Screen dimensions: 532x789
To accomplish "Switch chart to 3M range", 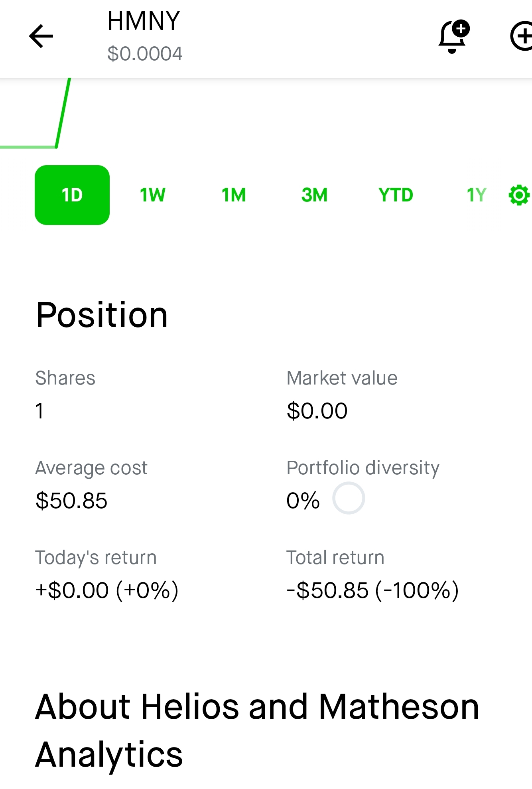I will click(x=315, y=195).
